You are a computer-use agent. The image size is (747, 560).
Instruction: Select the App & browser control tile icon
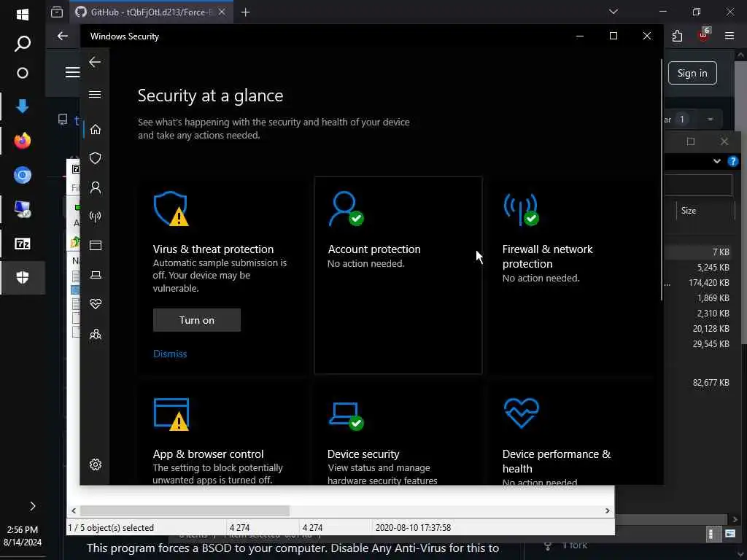pos(171,414)
